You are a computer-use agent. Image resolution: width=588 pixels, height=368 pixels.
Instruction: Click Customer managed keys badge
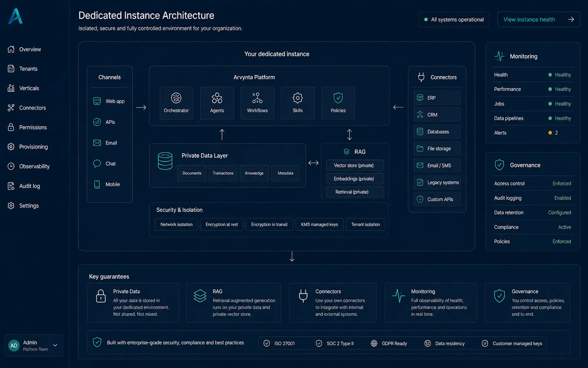(x=512, y=343)
